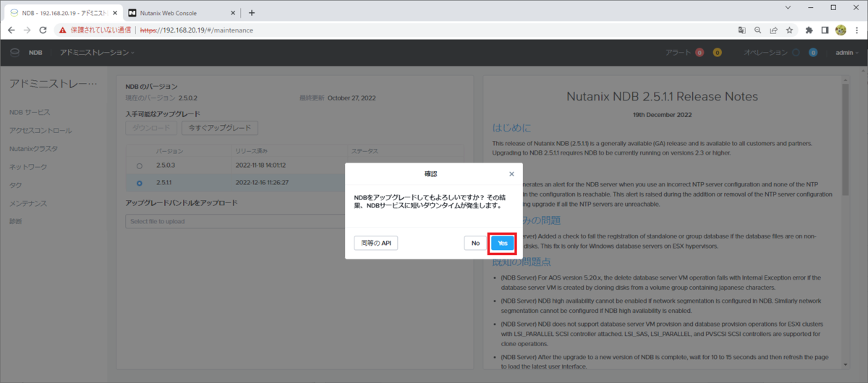Select the version 2.5.0.3 radio button
Image resolution: width=868 pixels, height=383 pixels.
click(x=139, y=165)
